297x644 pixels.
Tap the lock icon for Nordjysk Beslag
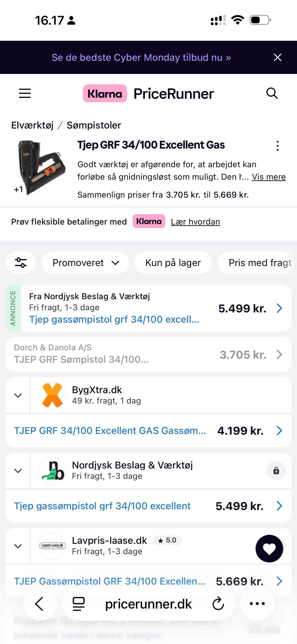(276, 471)
